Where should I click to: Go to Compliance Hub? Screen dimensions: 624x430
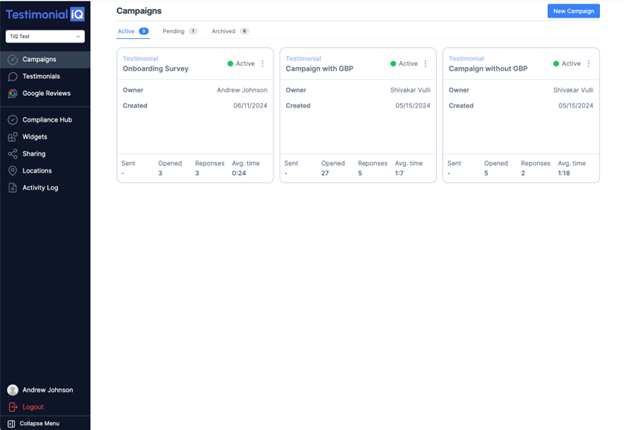(x=45, y=120)
